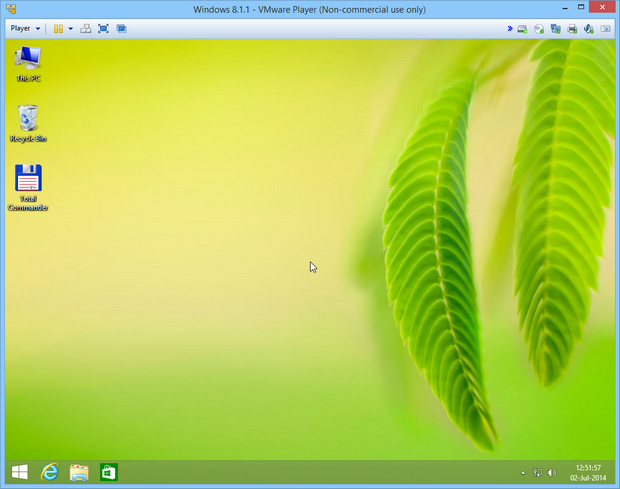
Task: Click the printer device icon
Action: tap(572, 29)
